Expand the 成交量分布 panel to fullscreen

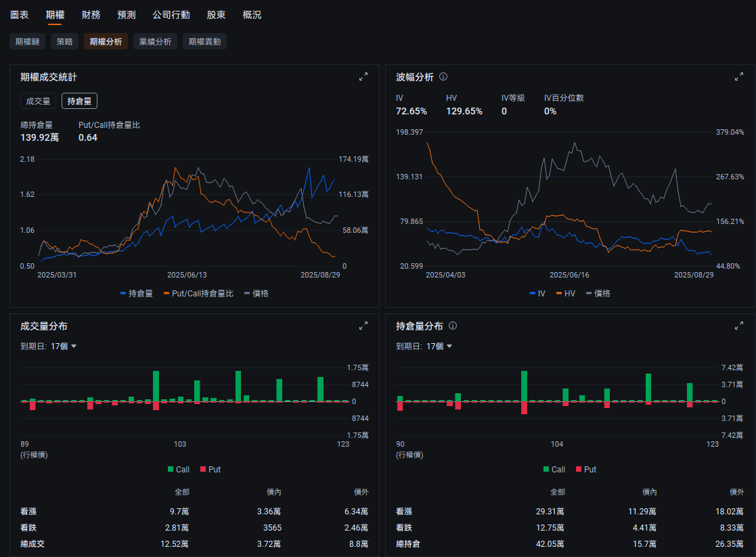(363, 326)
